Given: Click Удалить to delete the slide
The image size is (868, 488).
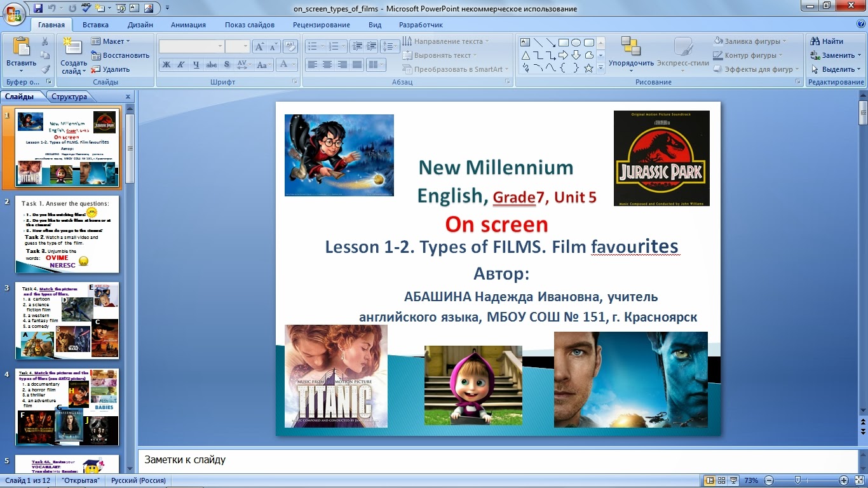Looking at the screenshot, I should coord(111,69).
